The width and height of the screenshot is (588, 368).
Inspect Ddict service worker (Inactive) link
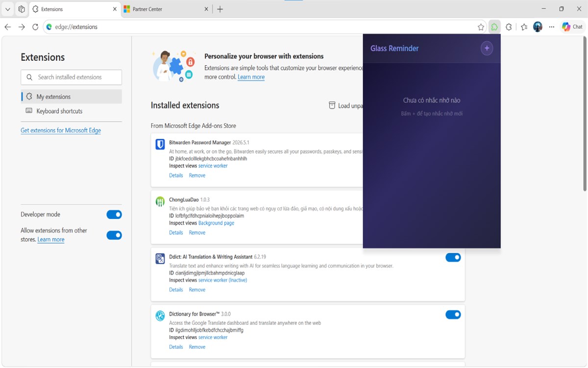tap(223, 280)
